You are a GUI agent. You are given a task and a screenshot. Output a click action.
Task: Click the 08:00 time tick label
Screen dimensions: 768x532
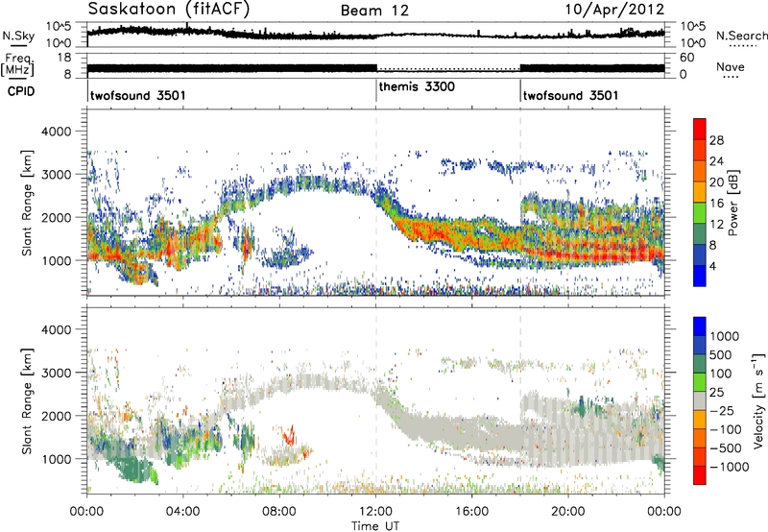[x=278, y=512]
